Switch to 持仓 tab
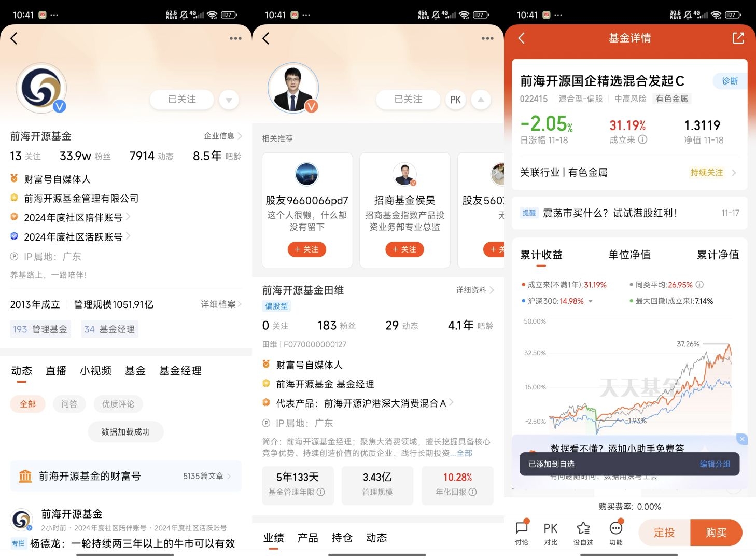756x560 pixels. tap(342, 538)
